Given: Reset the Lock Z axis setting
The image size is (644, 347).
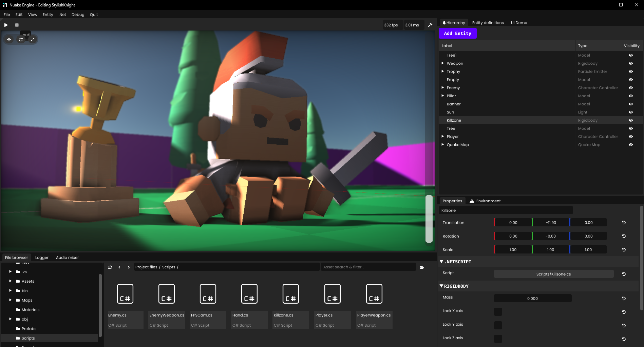Looking at the screenshot, I should tap(624, 339).
